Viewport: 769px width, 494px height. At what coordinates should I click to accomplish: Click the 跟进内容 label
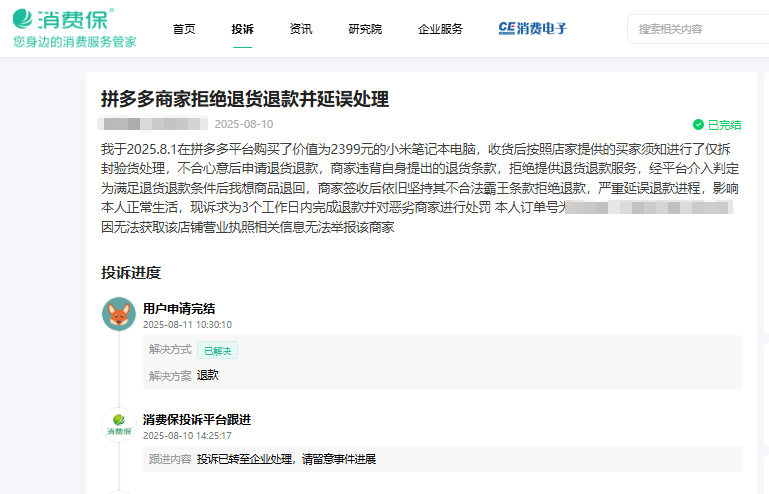(x=170, y=459)
